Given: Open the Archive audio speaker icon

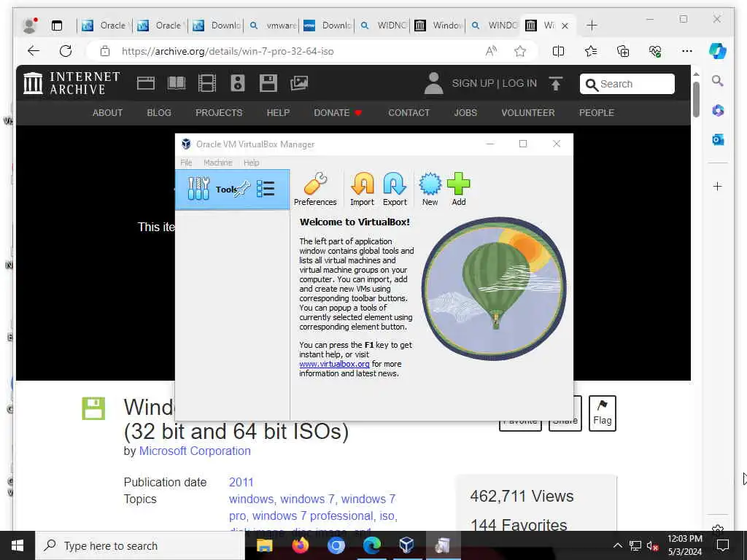Looking at the screenshot, I should click(x=238, y=83).
